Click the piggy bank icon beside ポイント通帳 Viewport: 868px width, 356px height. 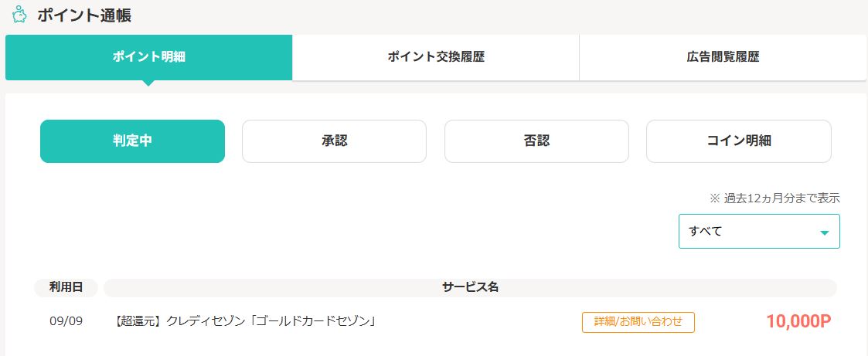(x=19, y=15)
